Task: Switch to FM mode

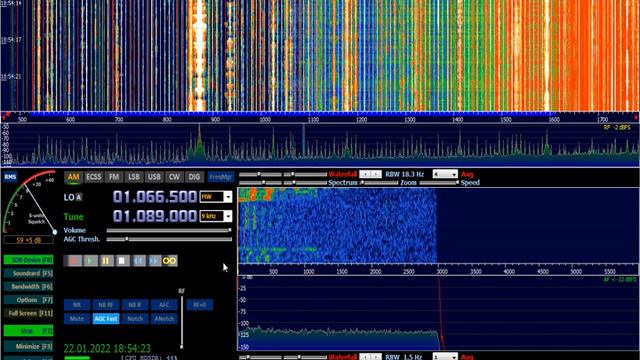Action: coord(114,177)
